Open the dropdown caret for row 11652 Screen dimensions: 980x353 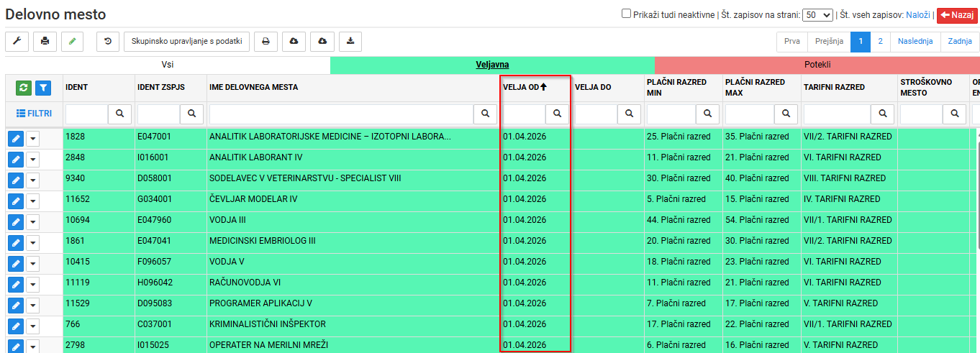[x=32, y=201]
